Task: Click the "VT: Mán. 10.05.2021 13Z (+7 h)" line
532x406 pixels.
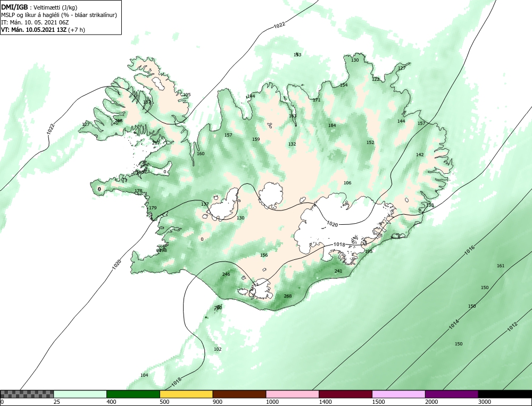Action: [x=43, y=29]
